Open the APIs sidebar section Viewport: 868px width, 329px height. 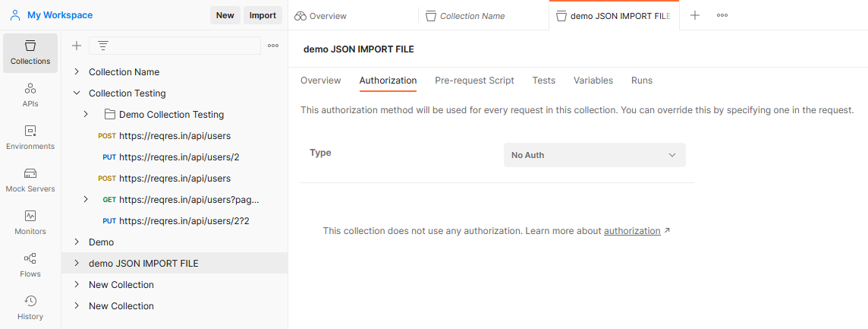tap(30, 96)
